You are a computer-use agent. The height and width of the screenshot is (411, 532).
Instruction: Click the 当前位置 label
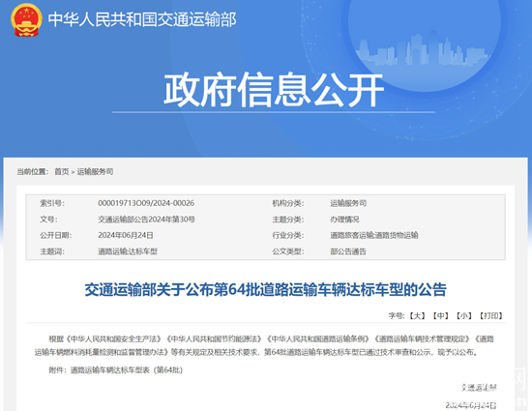point(33,171)
